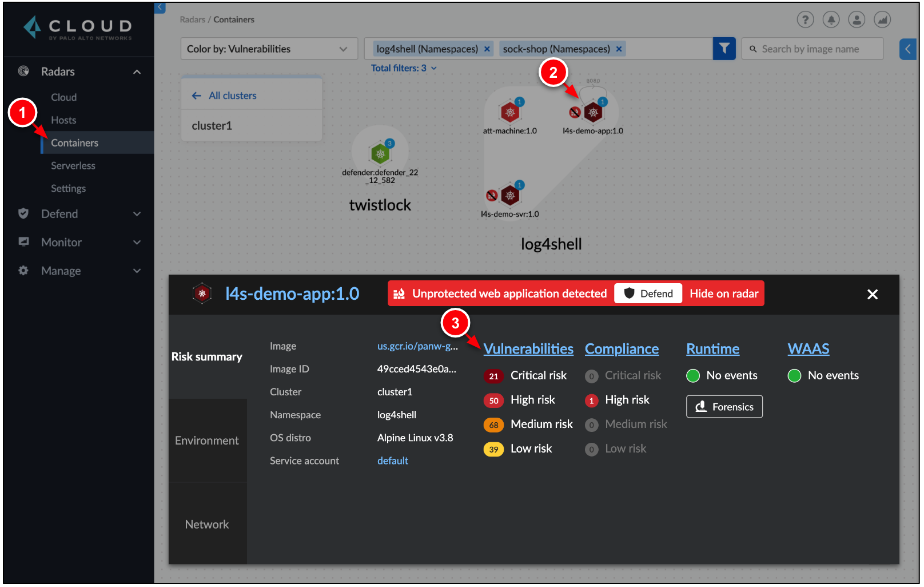Remove the sock-shop (Namespaces) filter
Image resolution: width=924 pixels, height=587 pixels.
pos(619,49)
